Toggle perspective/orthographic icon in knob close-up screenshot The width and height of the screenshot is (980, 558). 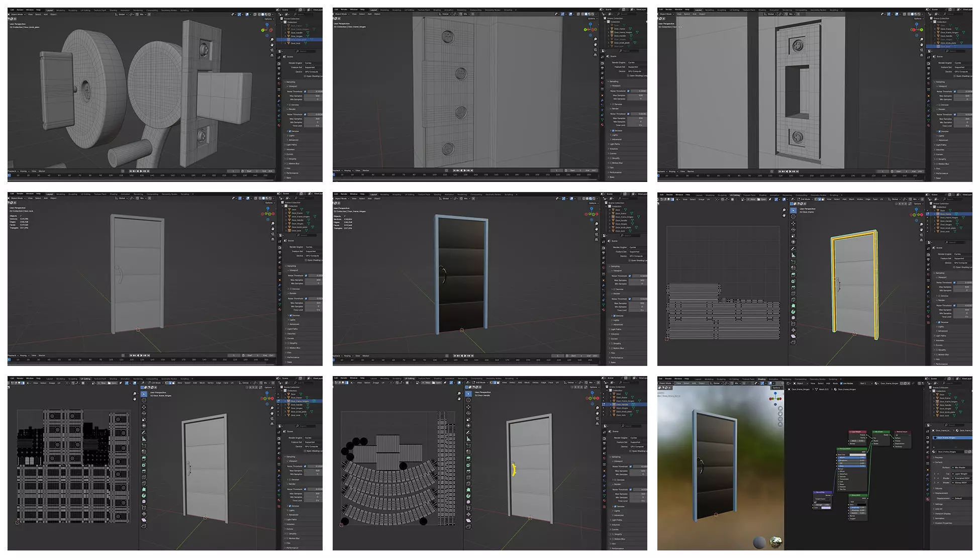(x=272, y=55)
